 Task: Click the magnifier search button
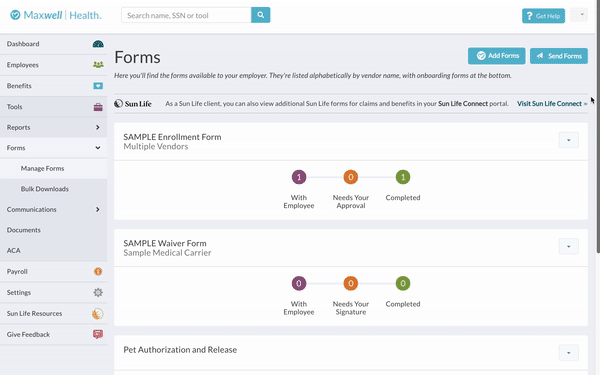(261, 15)
